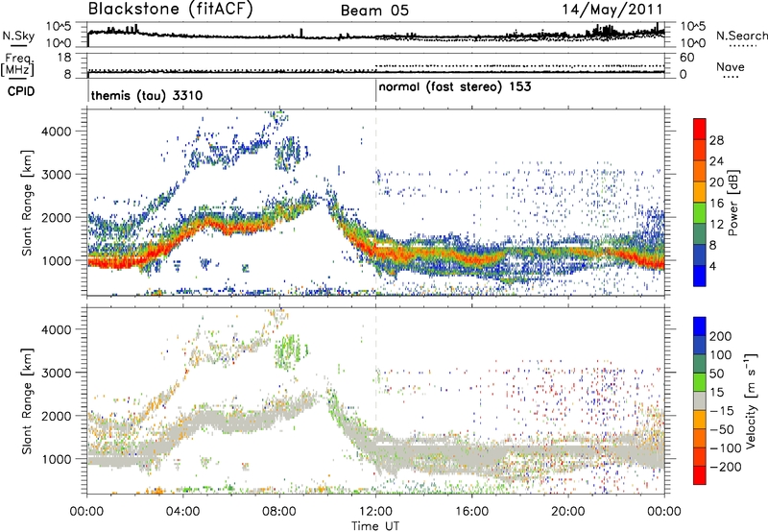Click the "16:00" time tick label

471,512
